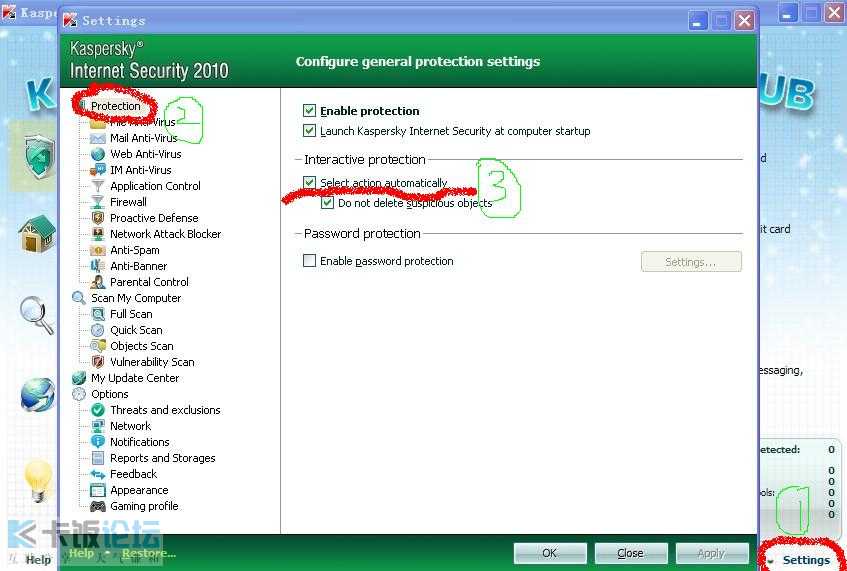Open Web Anti-Virus settings page

point(146,154)
